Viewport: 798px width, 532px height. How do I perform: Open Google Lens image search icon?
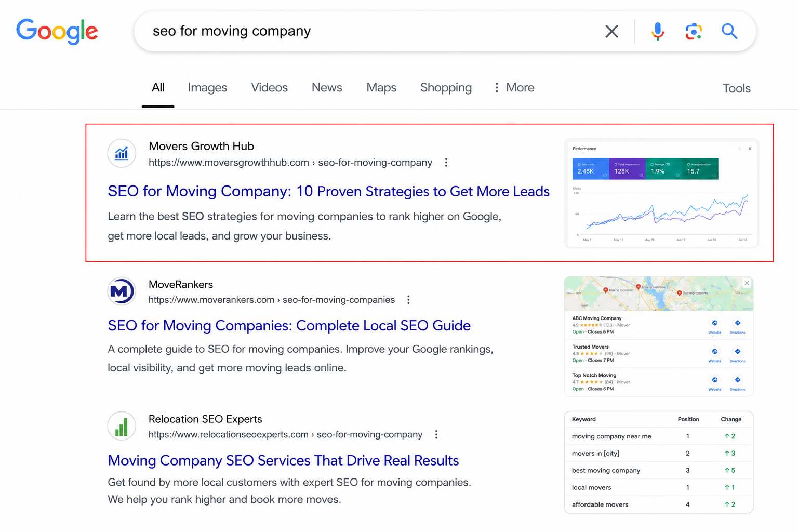click(694, 32)
